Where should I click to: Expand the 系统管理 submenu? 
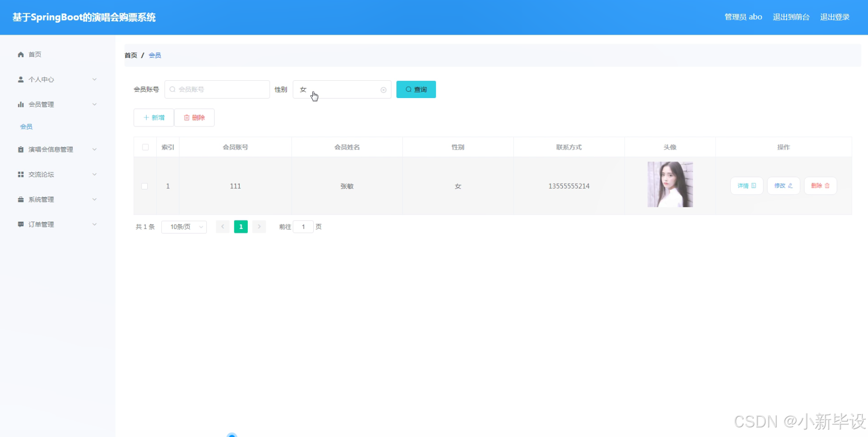click(94, 199)
